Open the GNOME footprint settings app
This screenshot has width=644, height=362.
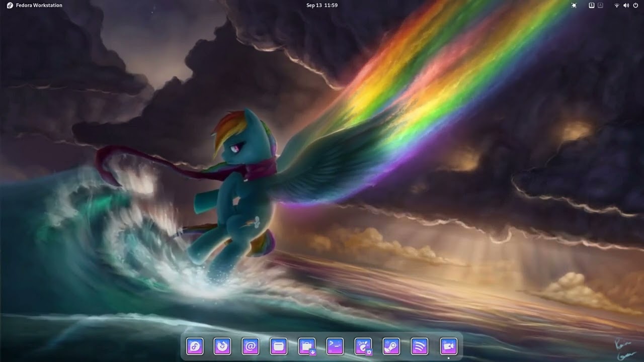pos(363,346)
